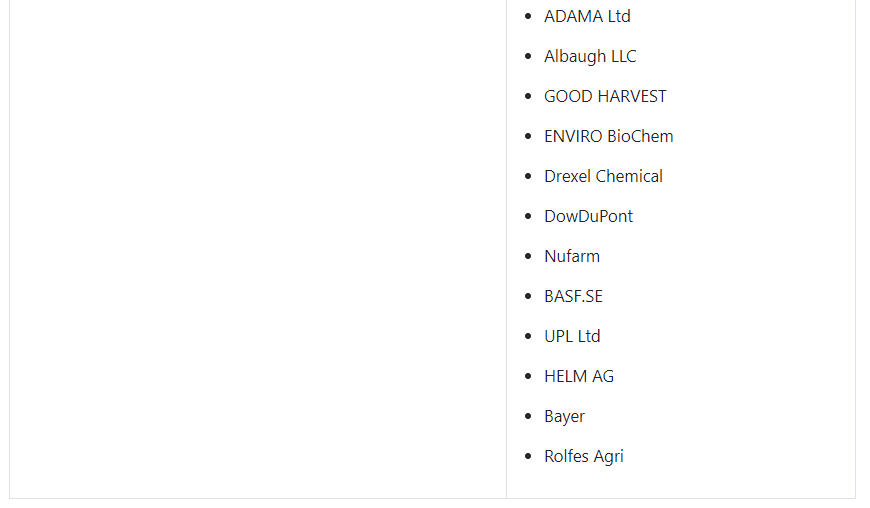Viewport: 870px width, 508px height.
Task: Click the Bayer company name
Action: (x=564, y=416)
